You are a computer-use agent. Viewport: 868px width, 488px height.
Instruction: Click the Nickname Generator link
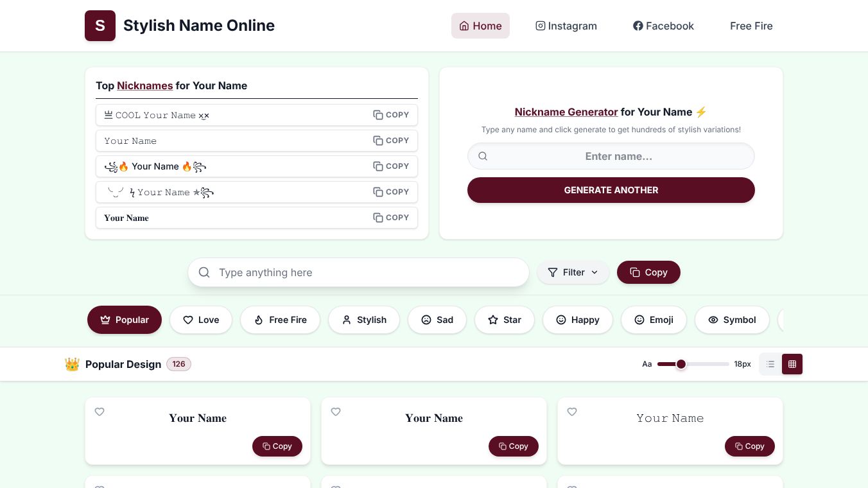566,112
